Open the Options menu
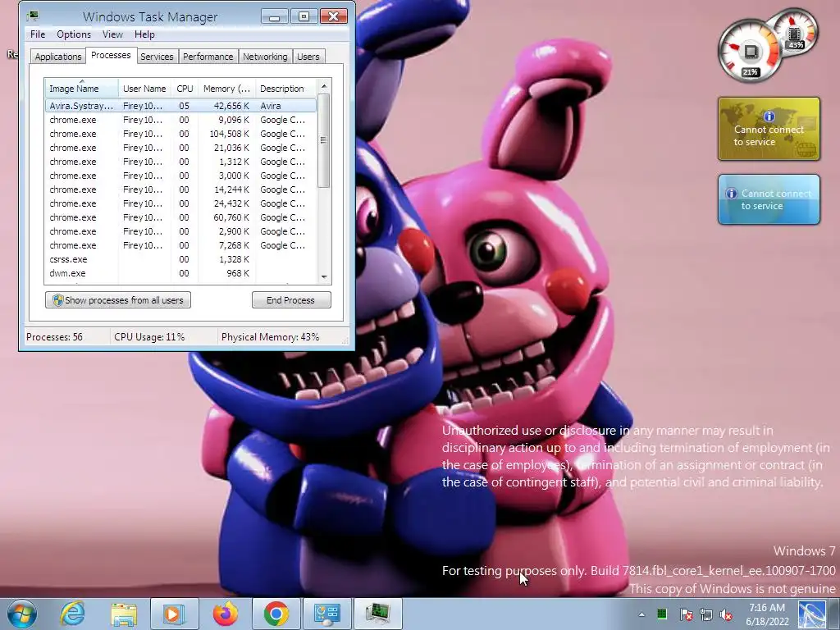Viewport: 840px width, 630px height. click(74, 34)
